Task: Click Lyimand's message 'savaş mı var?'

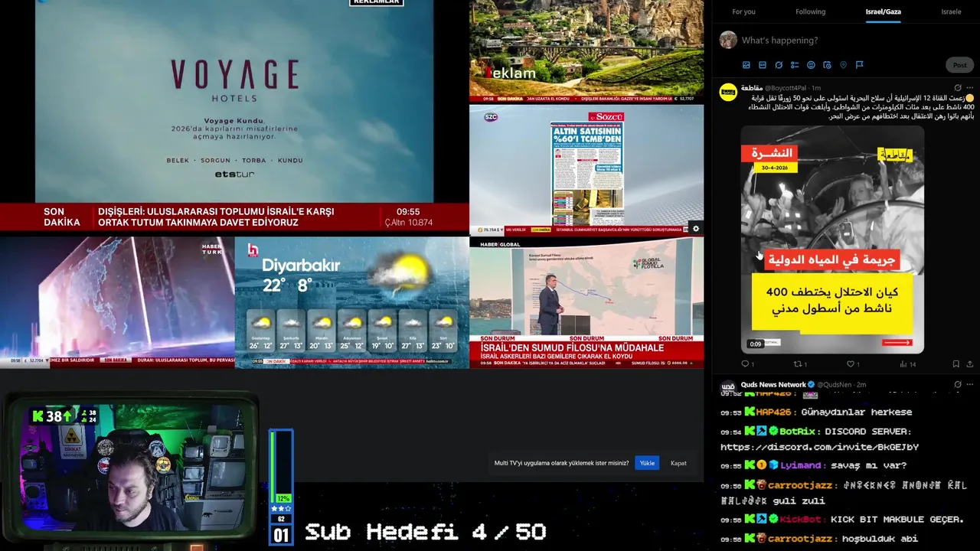Action: coord(868,465)
